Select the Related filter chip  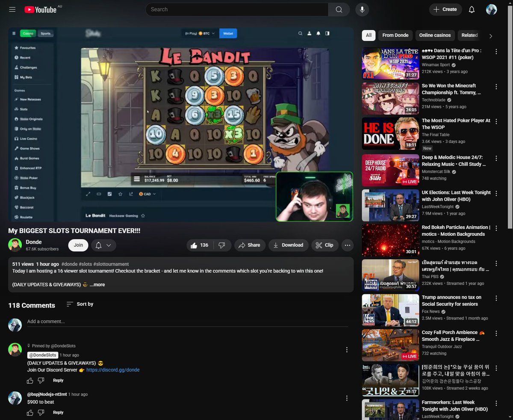469,35
